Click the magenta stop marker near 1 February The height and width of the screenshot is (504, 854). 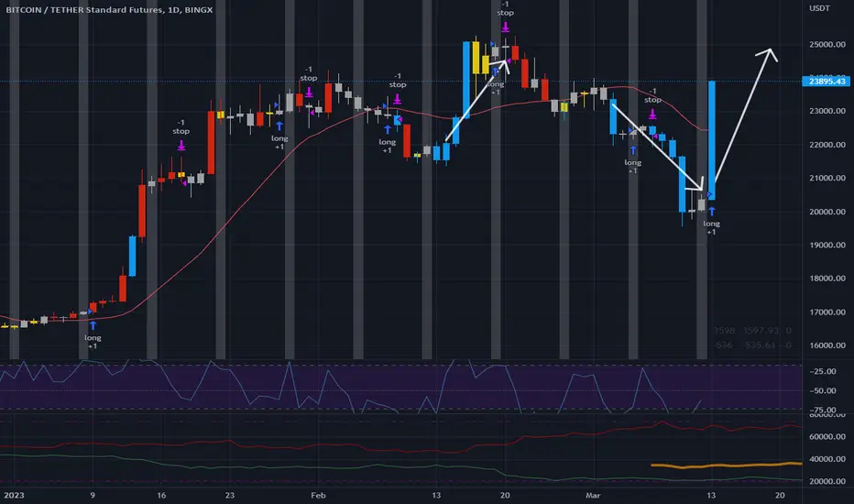point(309,92)
